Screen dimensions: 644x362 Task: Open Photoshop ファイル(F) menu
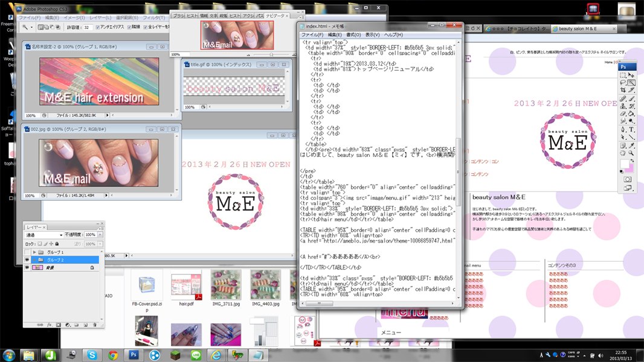[x=29, y=17]
